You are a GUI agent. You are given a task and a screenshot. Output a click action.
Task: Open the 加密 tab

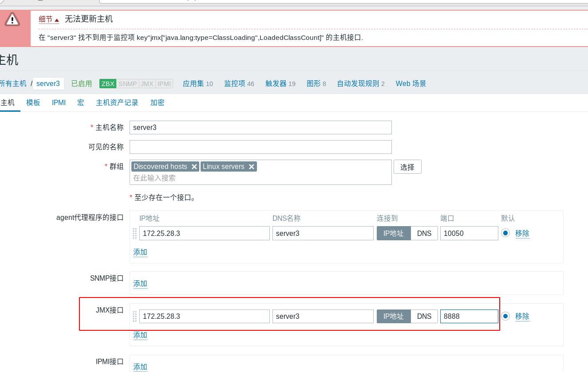[x=158, y=102]
